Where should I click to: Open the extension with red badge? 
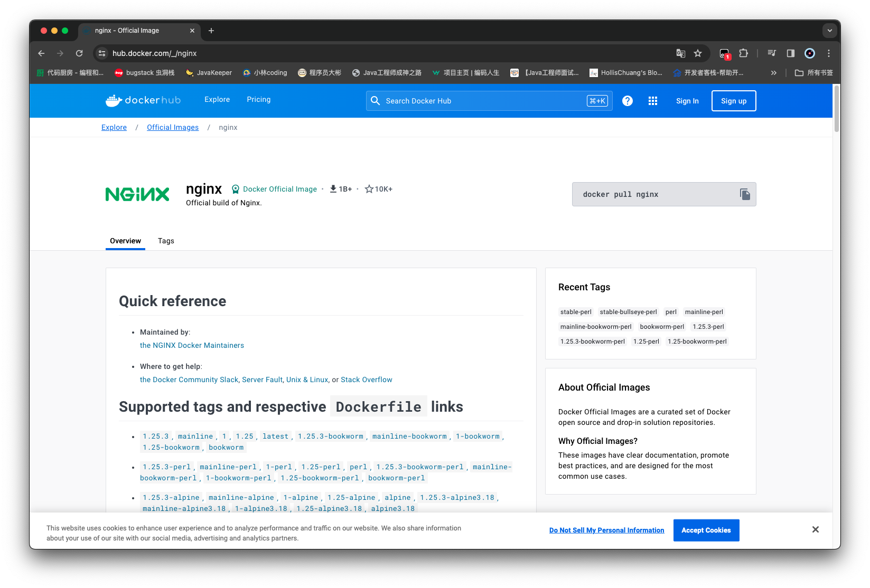tap(725, 53)
